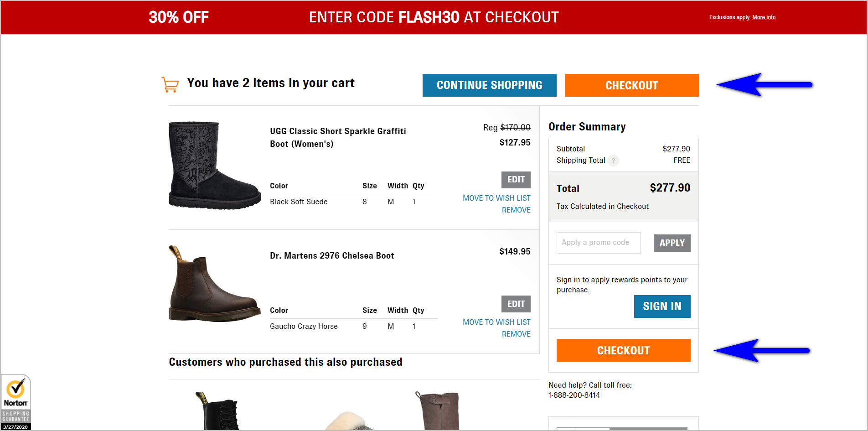
Task: Click the shopping cart icon
Action: point(170,83)
